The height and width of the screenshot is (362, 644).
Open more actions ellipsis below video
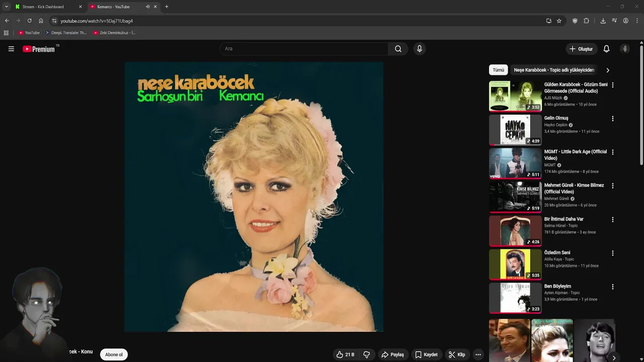(478, 354)
